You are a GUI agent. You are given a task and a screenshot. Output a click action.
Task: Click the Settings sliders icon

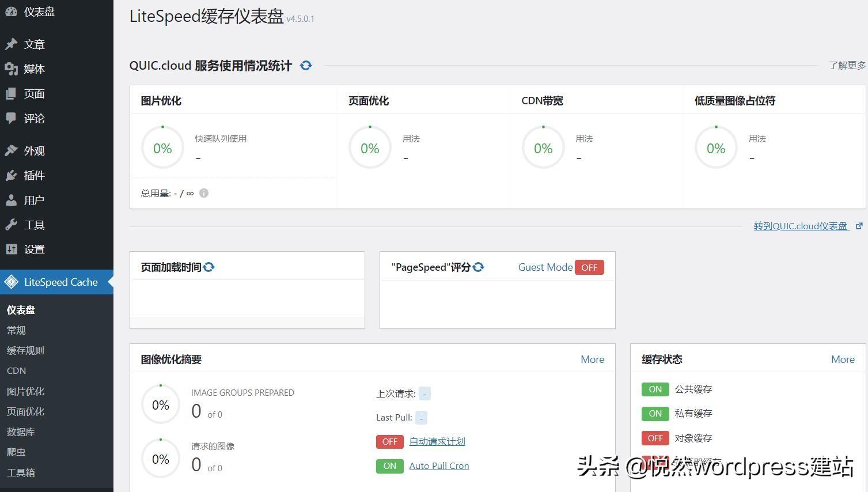coord(11,249)
